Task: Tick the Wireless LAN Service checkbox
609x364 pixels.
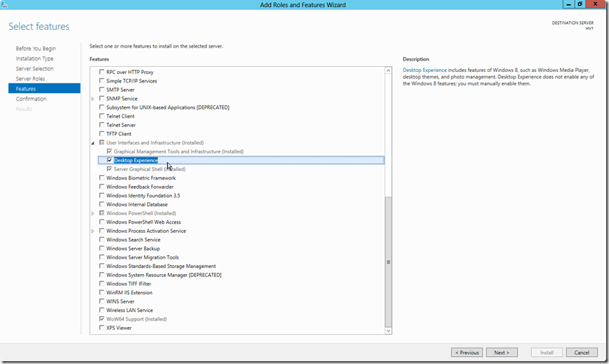Action: [102, 310]
